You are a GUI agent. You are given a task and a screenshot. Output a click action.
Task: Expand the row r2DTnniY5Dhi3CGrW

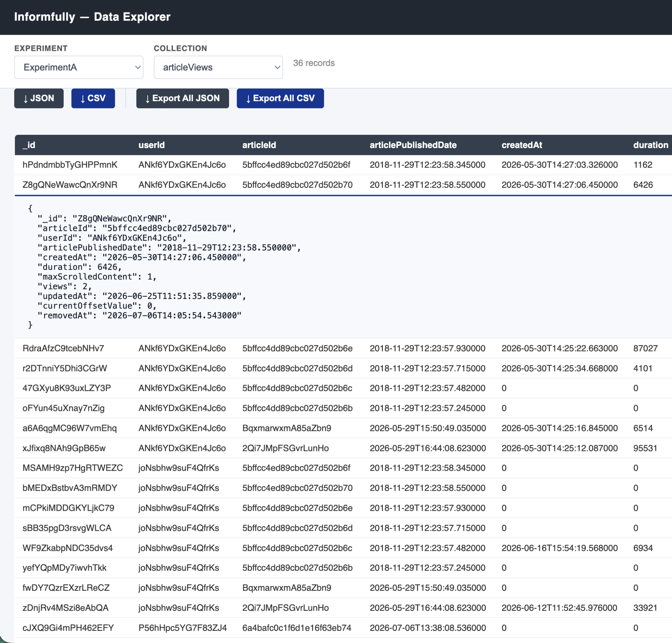pyautogui.click(x=343, y=369)
